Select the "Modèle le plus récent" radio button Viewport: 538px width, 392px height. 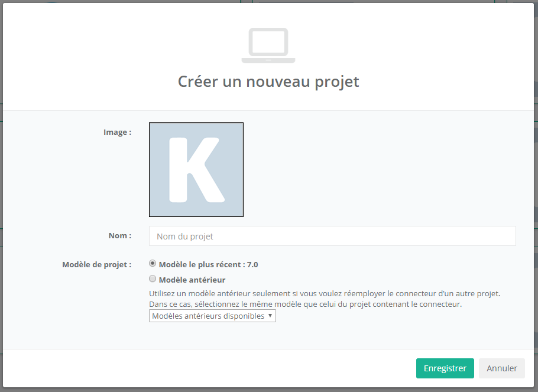click(153, 264)
